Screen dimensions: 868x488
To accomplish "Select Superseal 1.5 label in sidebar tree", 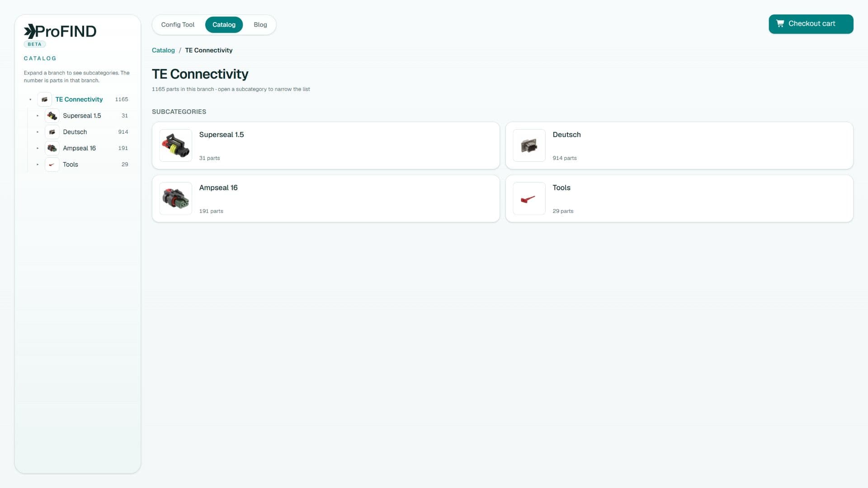I will tap(82, 116).
